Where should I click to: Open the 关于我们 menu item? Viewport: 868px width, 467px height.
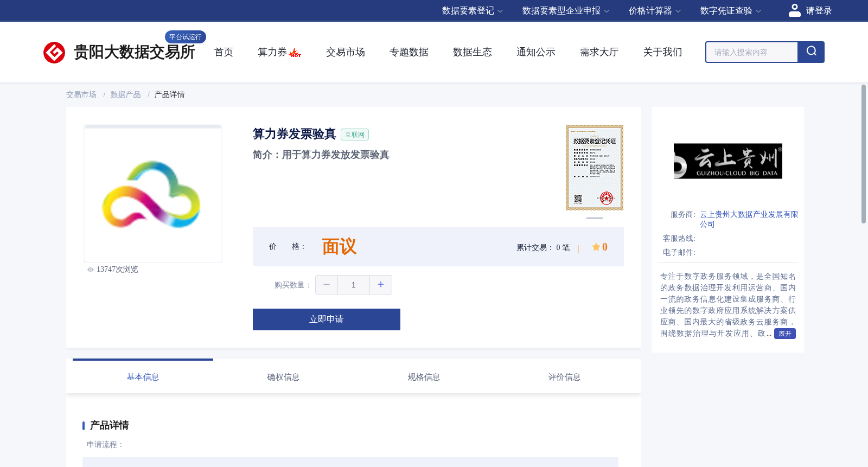pyautogui.click(x=663, y=52)
